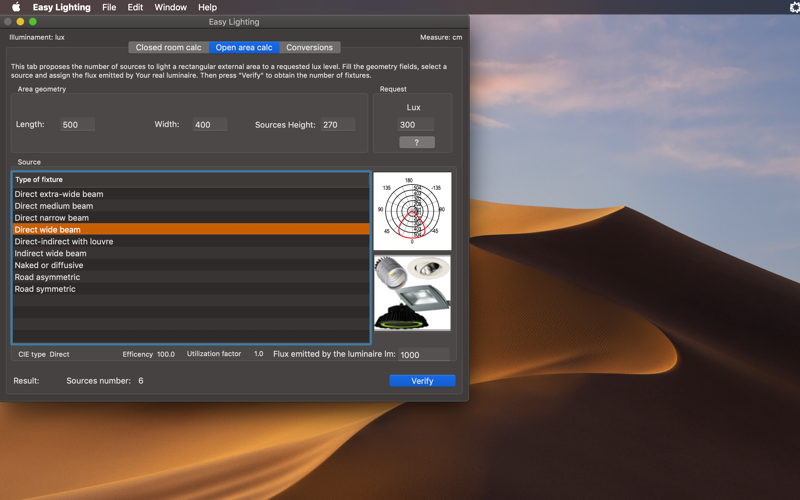Click the luminaire fixtures photo

pos(412,293)
